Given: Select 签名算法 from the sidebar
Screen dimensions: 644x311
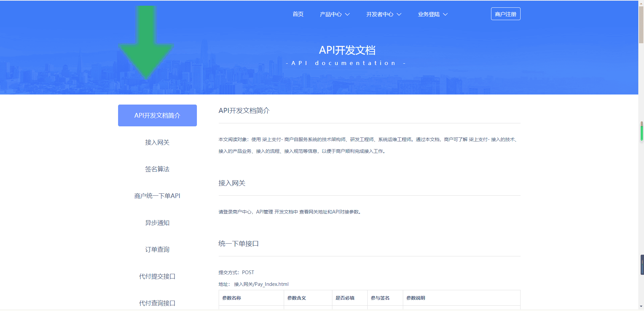Looking at the screenshot, I should pyautogui.click(x=157, y=169).
